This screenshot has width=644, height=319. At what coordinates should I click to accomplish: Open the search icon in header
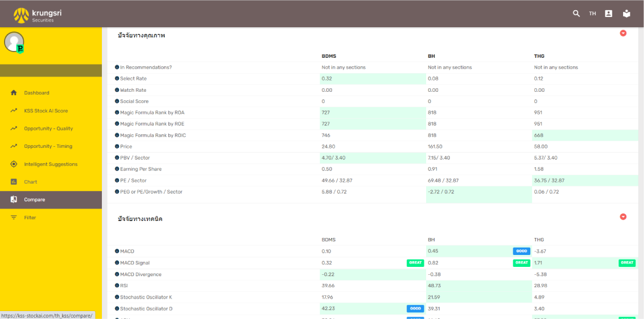(x=576, y=14)
